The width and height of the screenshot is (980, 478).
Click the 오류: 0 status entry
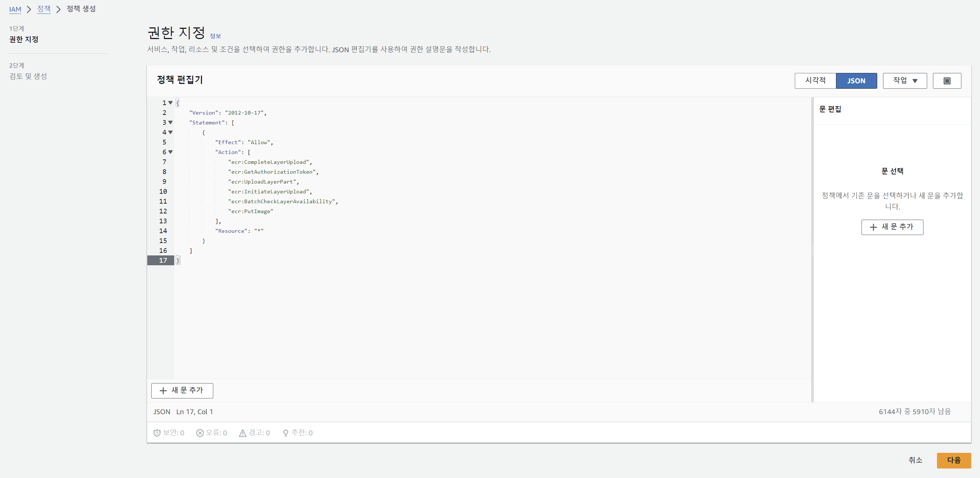[x=211, y=433]
